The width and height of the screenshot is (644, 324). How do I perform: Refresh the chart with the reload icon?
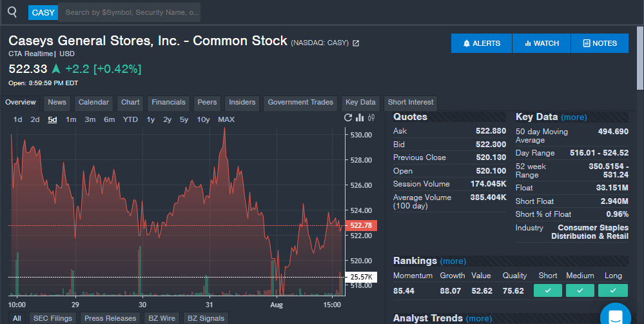tap(348, 118)
